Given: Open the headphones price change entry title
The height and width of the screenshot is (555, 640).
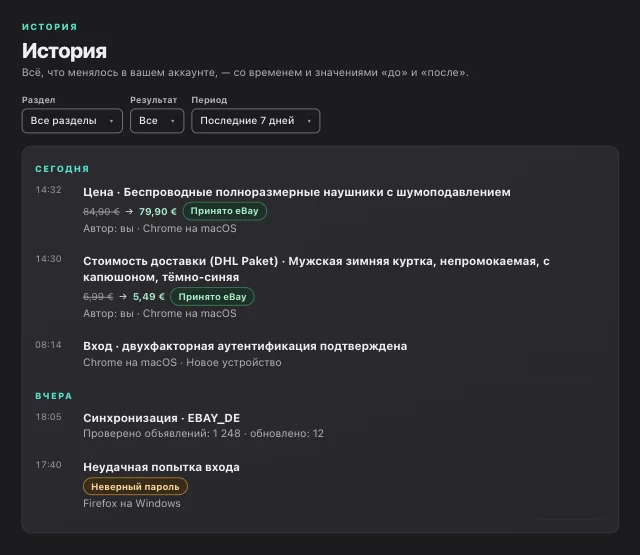Looking at the screenshot, I should tap(297, 192).
